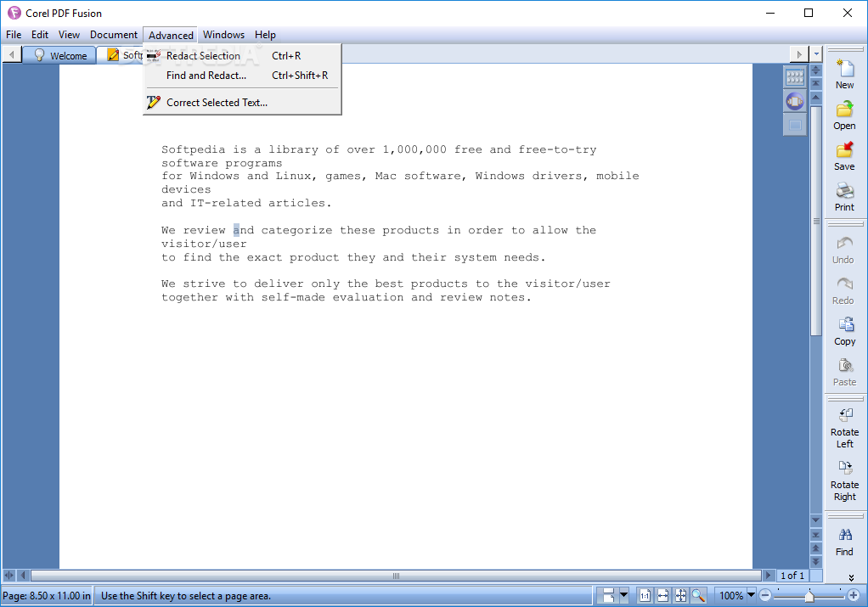Open the Edit menu

40,35
